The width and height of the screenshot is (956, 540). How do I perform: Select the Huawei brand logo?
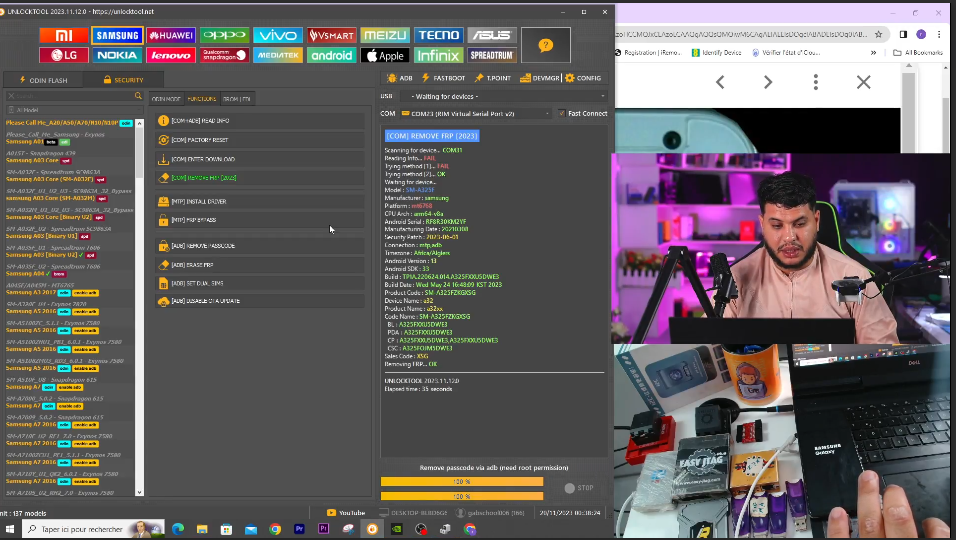pos(171,35)
